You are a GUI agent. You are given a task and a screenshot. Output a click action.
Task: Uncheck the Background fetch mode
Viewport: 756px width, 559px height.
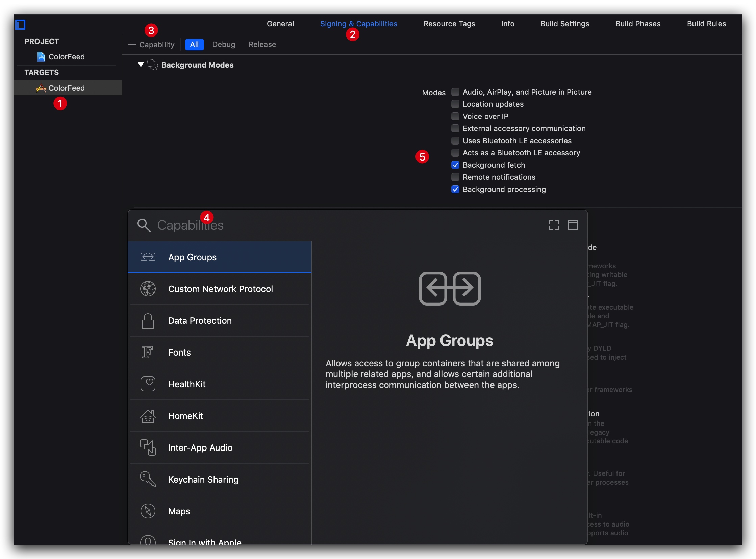point(455,165)
